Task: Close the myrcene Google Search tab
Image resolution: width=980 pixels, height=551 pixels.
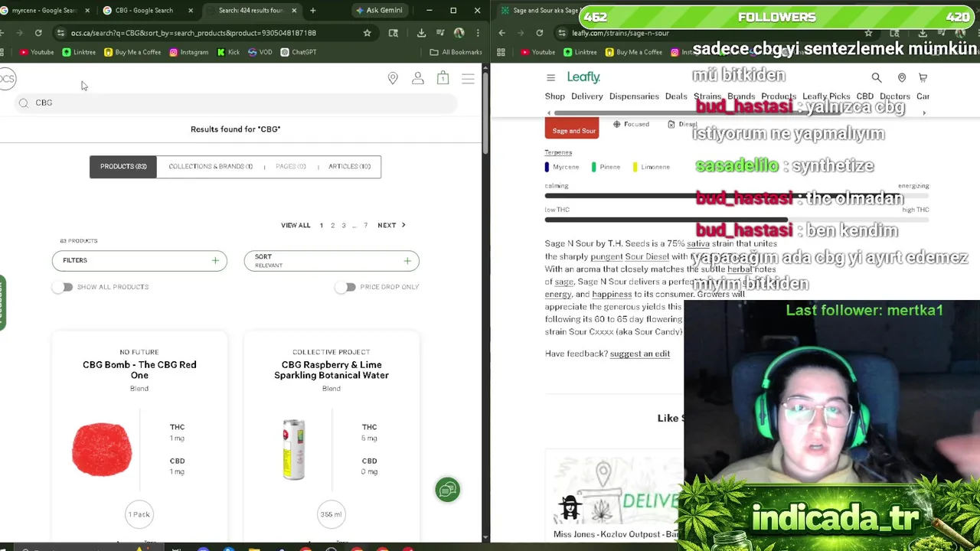Action: (87, 11)
